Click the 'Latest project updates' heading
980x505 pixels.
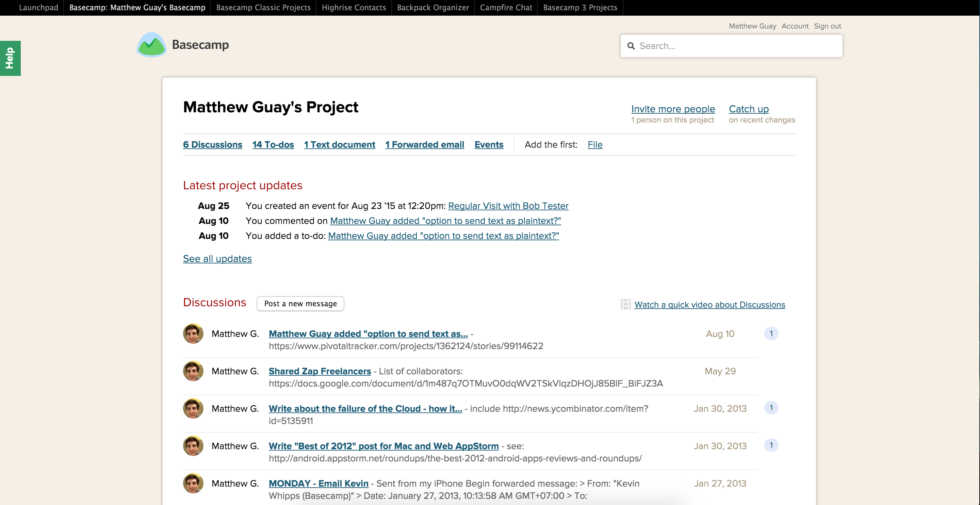[x=243, y=185]
